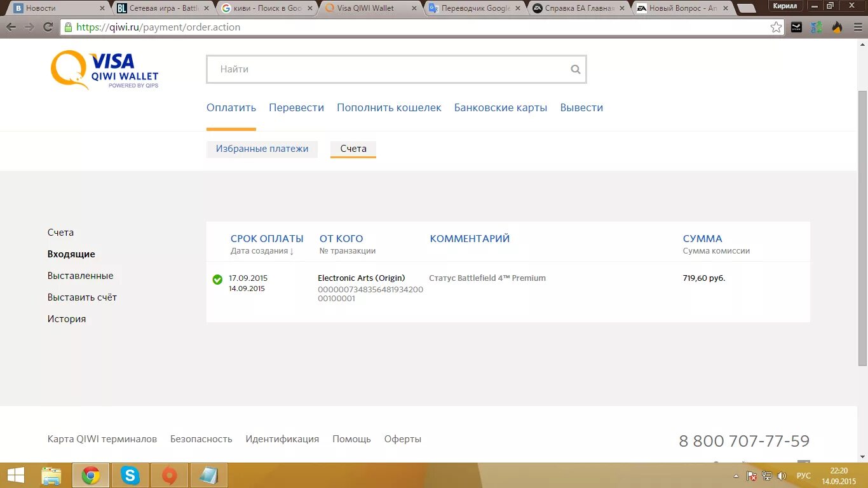The image size is (868, 488).
Task: Open Origin from the taskbar
Action: [169, 475]
